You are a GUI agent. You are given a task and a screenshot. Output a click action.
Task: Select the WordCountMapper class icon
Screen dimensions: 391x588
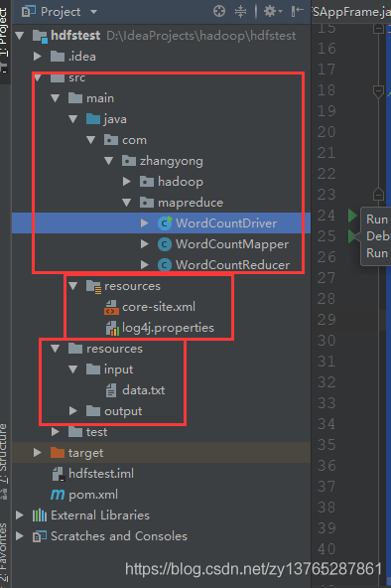[165, 244]
